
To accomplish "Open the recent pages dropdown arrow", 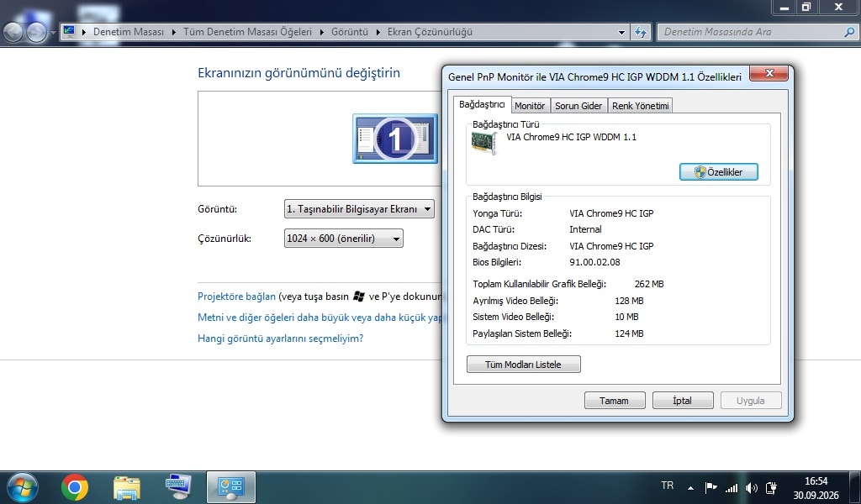I will (53, 33).
